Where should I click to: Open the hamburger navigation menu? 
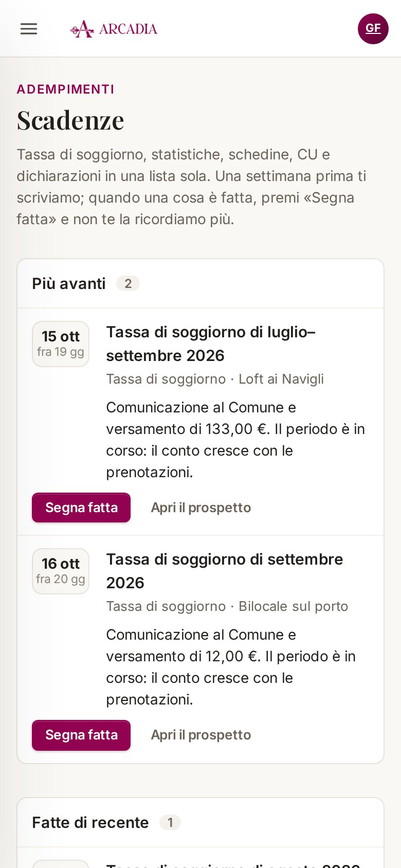29,29
